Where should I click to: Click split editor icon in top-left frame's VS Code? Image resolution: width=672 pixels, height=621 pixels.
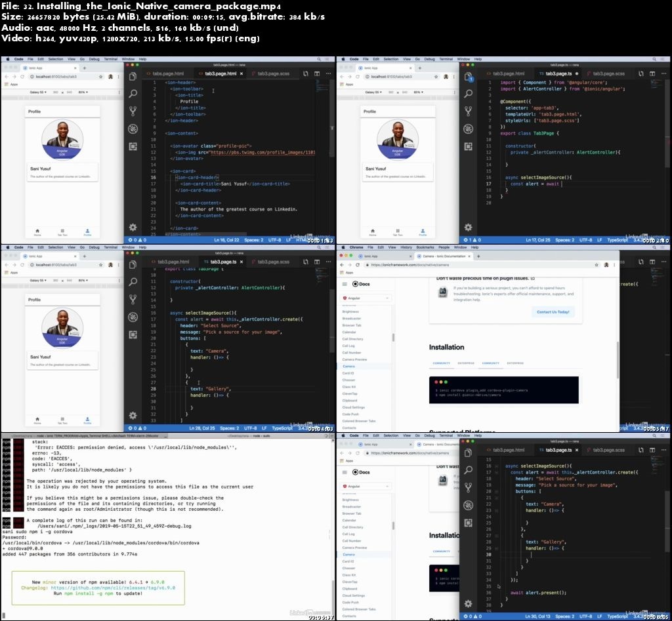tap(317, 74)
